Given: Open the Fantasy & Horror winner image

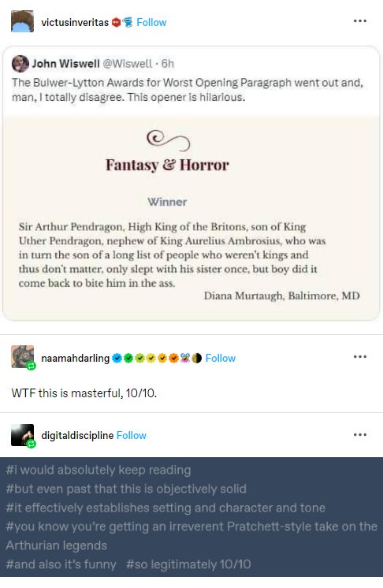Looking at the screenshot, I should 191,218.
